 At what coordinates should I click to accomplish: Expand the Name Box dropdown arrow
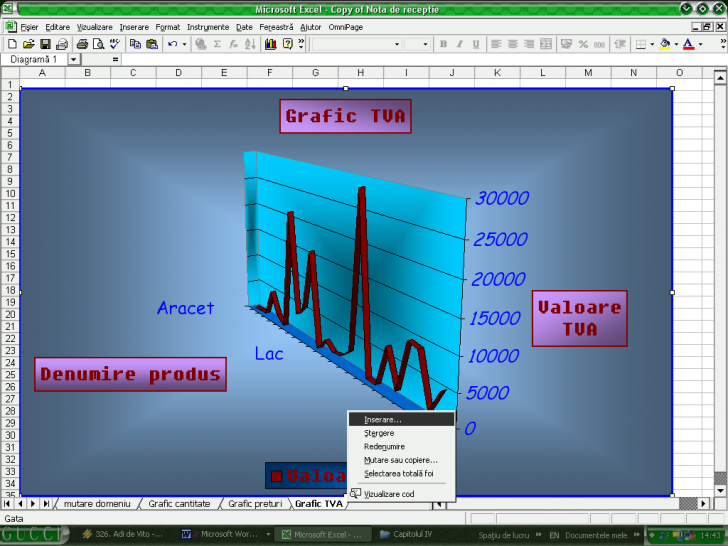[x=73, y=60]
